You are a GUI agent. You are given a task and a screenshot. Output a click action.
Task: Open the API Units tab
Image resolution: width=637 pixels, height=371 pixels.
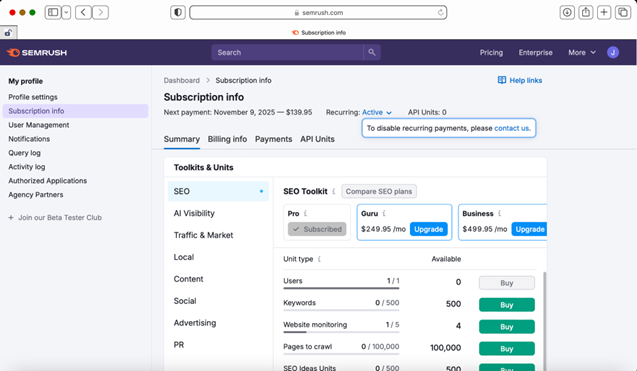pos(317,139)
